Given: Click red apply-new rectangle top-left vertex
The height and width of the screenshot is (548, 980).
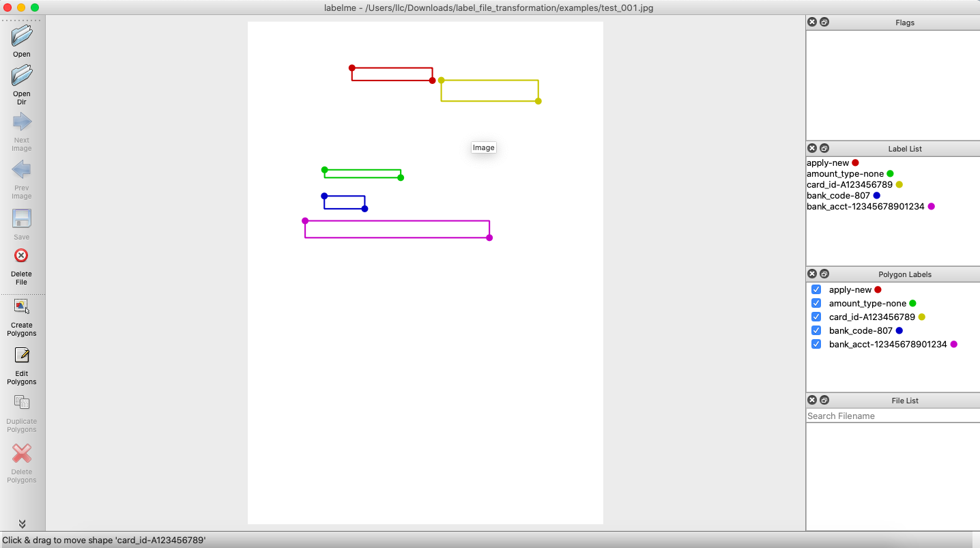Looking at the screenshot, I should click(x=352, y=68).
